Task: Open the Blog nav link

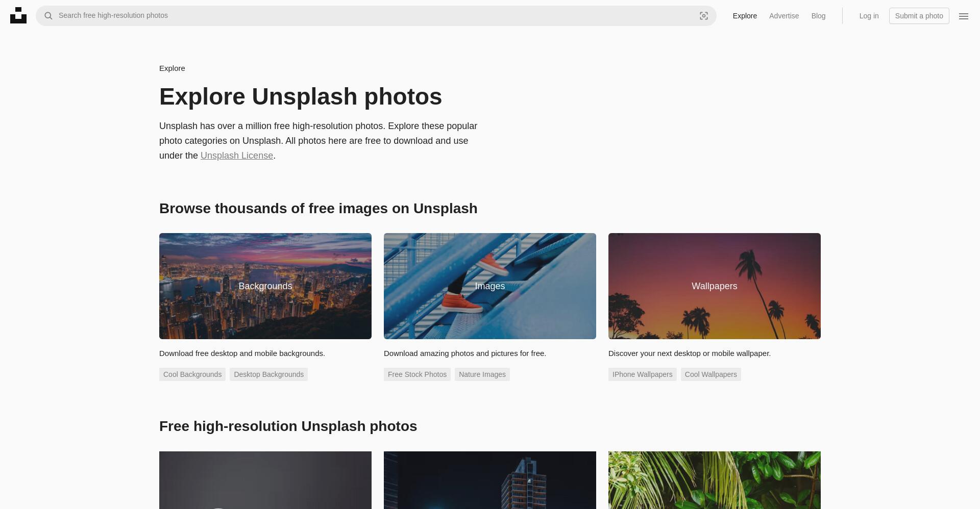Action: (818, 16)
